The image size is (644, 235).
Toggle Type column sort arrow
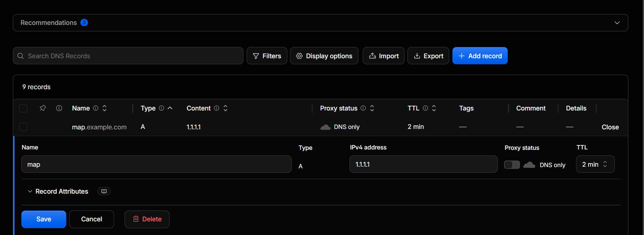(170, 108)
